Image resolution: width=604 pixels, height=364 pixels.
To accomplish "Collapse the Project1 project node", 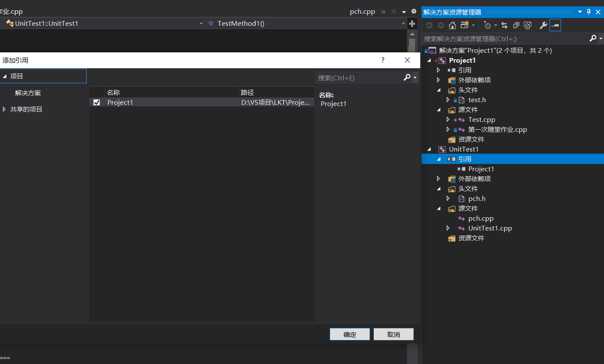I will tap(429, 61).
